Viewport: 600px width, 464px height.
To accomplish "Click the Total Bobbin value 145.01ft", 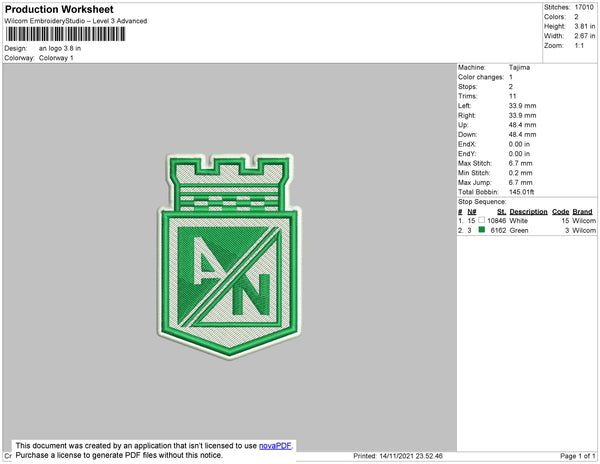I will click(x=522, y=192).
